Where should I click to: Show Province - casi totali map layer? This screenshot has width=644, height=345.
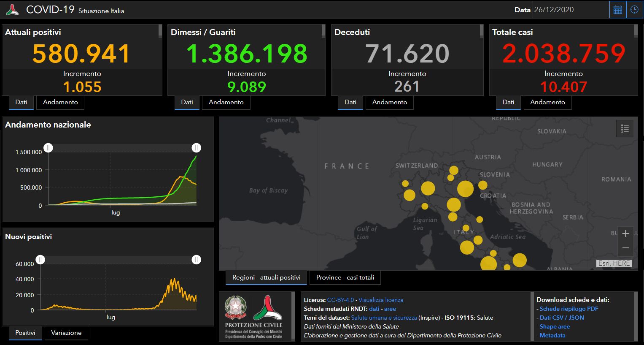345,277
